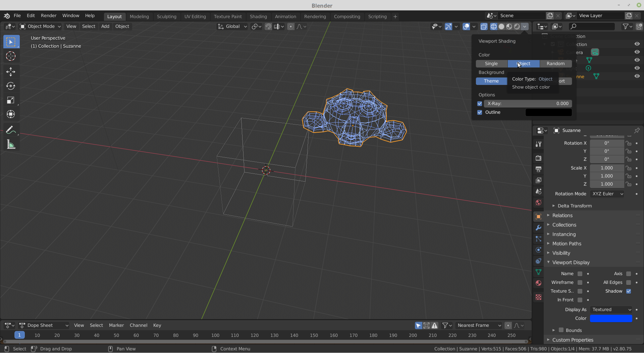Toggle the X-Ray checkbox in Viewport Shading
644x353 pixels.
[x=480, y=104]
